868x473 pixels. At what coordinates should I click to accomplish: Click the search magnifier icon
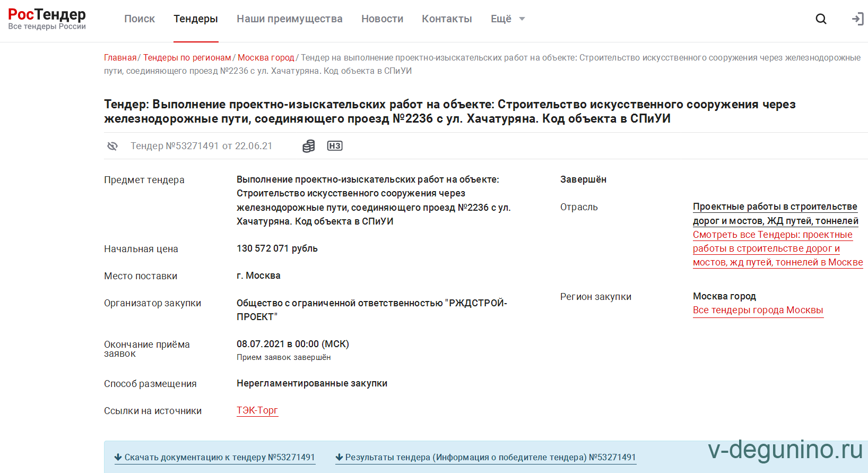tap(821, 19)
